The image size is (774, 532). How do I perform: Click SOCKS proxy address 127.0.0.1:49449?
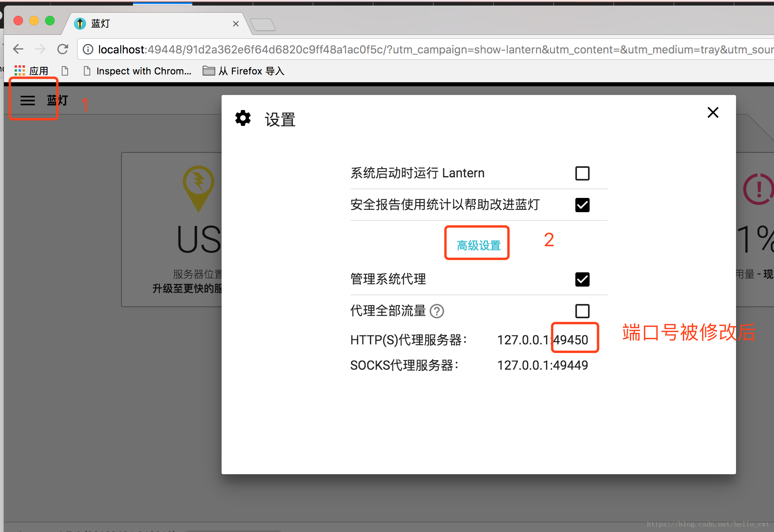(543, 365)
